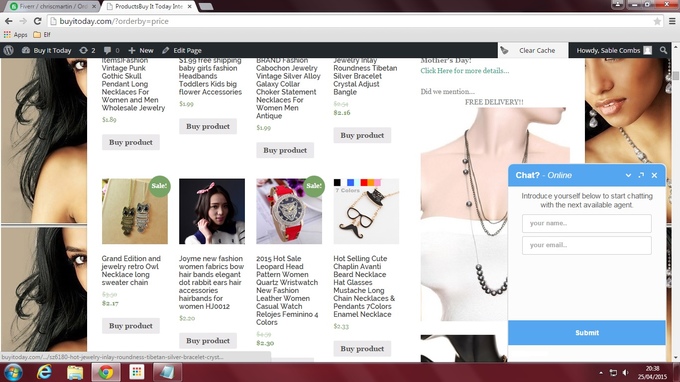Viewport: 680px width, 382px height.
Task: Open the Chrome menu hamburger icon
Action: (672, 21)
